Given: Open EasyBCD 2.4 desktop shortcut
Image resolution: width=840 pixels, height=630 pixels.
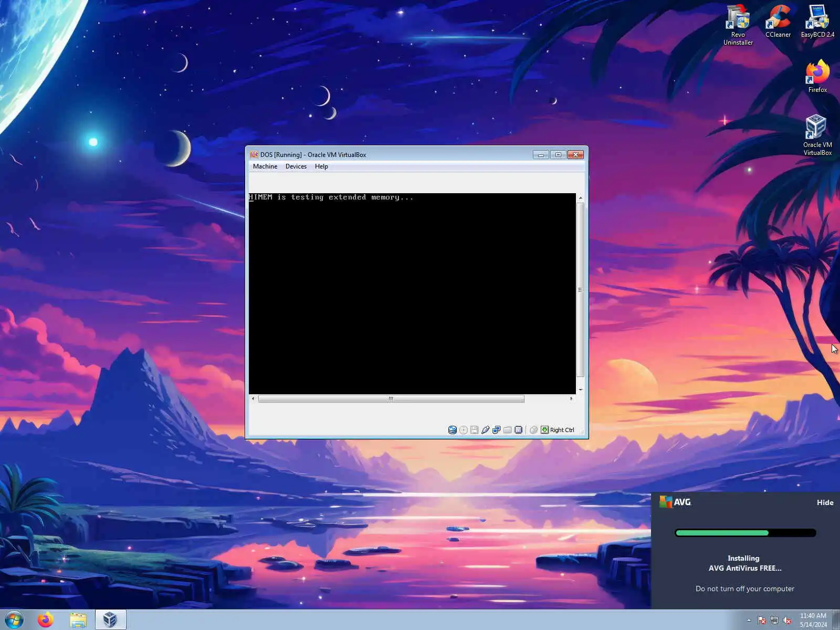Looking at the screenshot, I should click(817, 22).
